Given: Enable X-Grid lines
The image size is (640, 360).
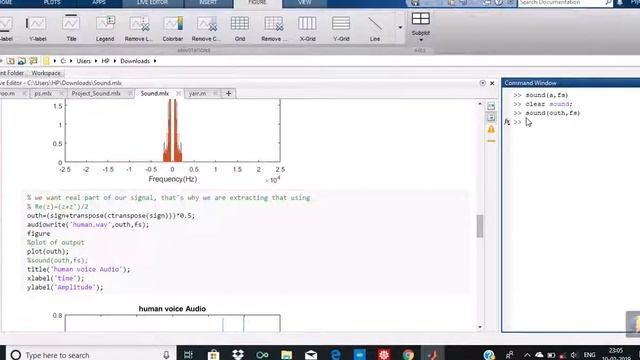Looking at the screenshot, I should coord(307,28).
